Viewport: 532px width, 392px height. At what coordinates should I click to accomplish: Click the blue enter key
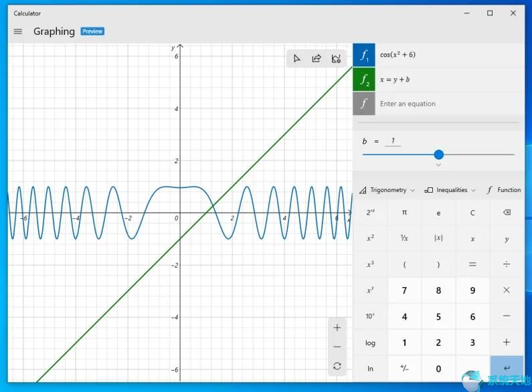[507, 369]
